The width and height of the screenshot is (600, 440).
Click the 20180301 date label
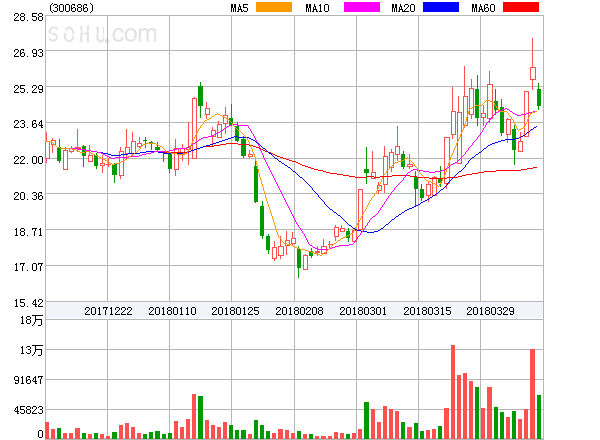[x=363, y=311]
